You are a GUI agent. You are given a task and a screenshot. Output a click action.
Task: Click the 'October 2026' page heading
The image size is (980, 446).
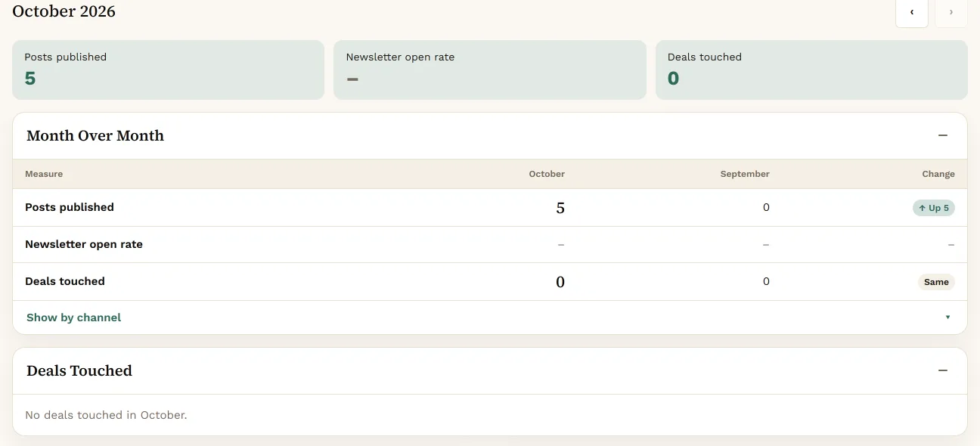coord(64,11)
